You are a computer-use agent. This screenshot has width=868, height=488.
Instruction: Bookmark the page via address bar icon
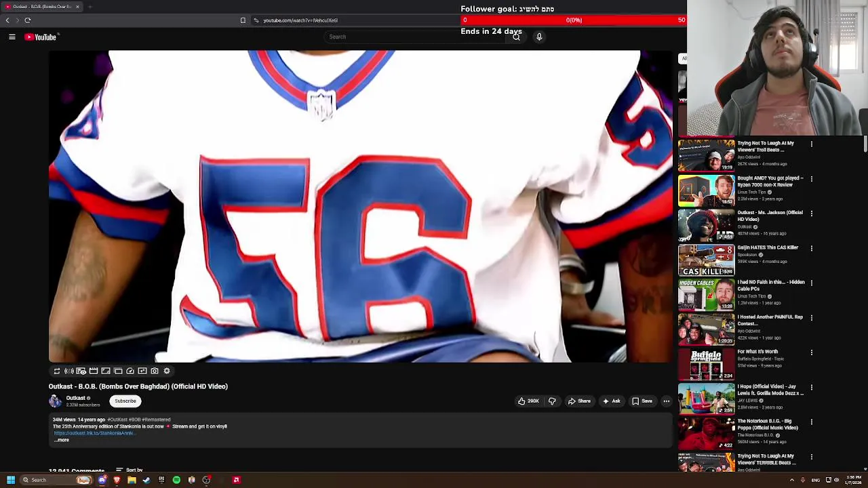[243, 20]
